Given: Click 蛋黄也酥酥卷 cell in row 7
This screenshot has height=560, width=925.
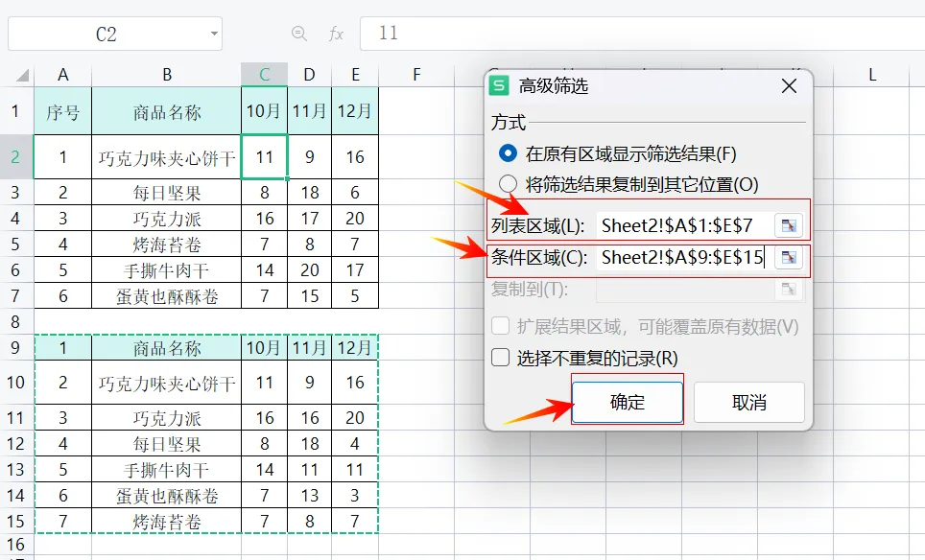Looking at the screenshot, I should pyautogui.click(x=166, y=296).
